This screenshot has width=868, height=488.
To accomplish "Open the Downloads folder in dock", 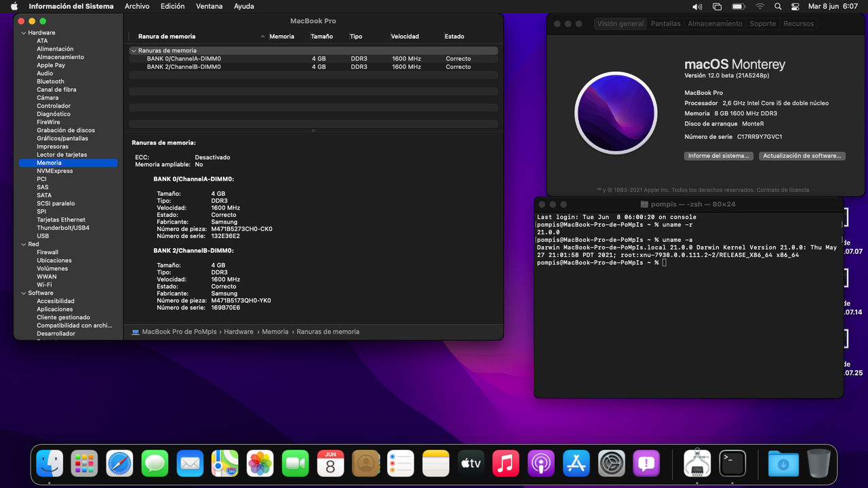I will click(783, 464).
